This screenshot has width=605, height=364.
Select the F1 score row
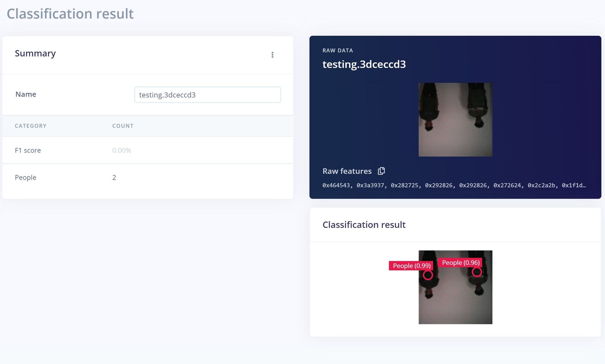point(148,150)
